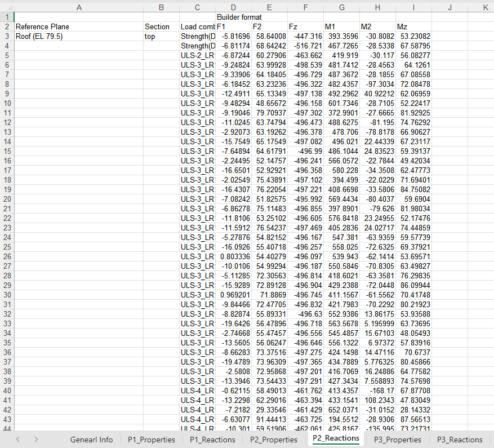The image size is (494, 448).
Task: Open the P1_Properties sheet tab
Action: click(x=152, y=440)
